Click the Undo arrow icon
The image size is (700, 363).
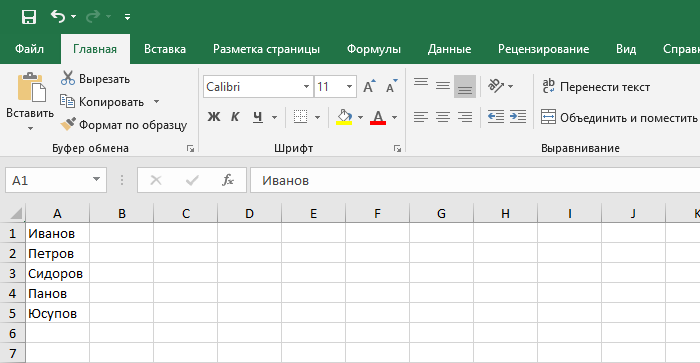click(x=58, y=17)
